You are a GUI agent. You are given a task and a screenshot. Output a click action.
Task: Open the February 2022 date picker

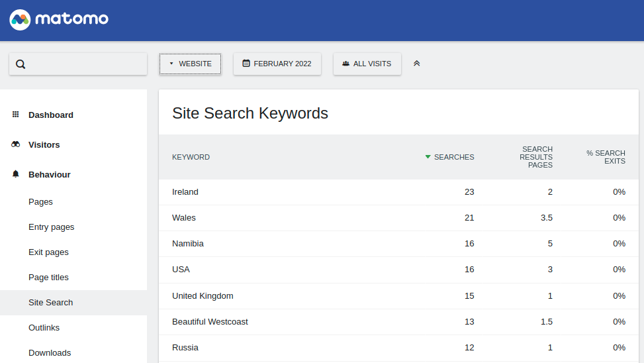[x=277, y=64]
